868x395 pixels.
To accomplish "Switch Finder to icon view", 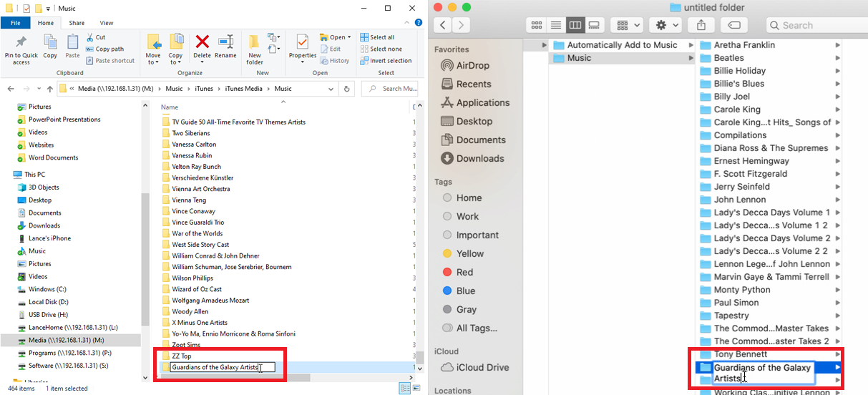I will tap(536, 25).
